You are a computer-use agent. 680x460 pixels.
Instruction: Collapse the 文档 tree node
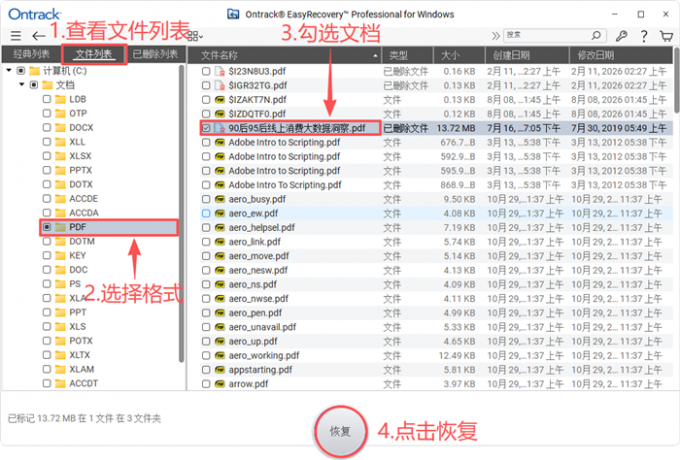coord(22,85)
